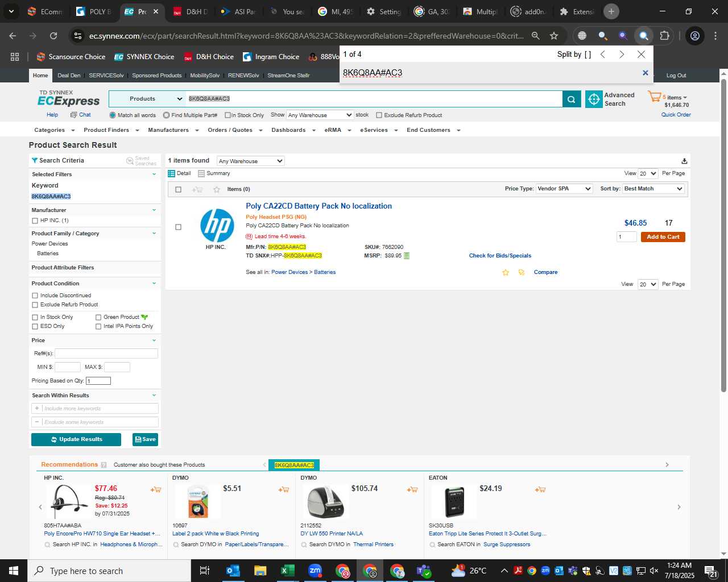Open Chrome extensions puzzle icon
The width and height of the screenshot is (728, 582).
tap(665, 36)
